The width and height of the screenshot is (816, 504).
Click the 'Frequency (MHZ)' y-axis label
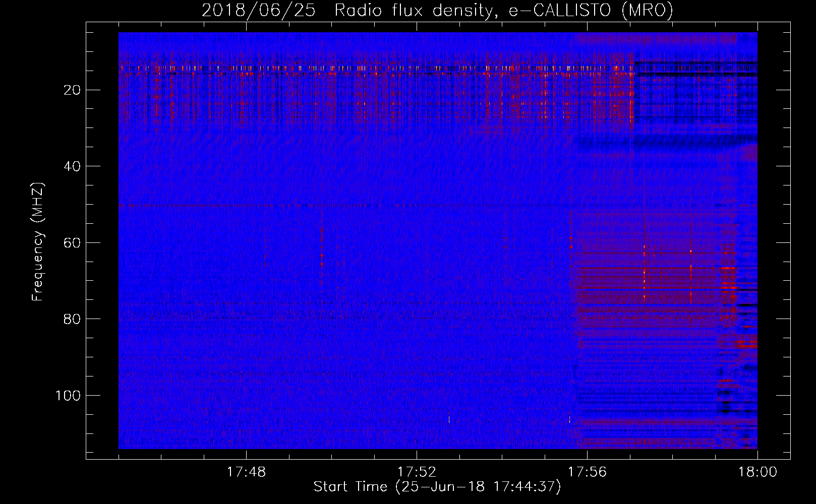tap(38, 242)
